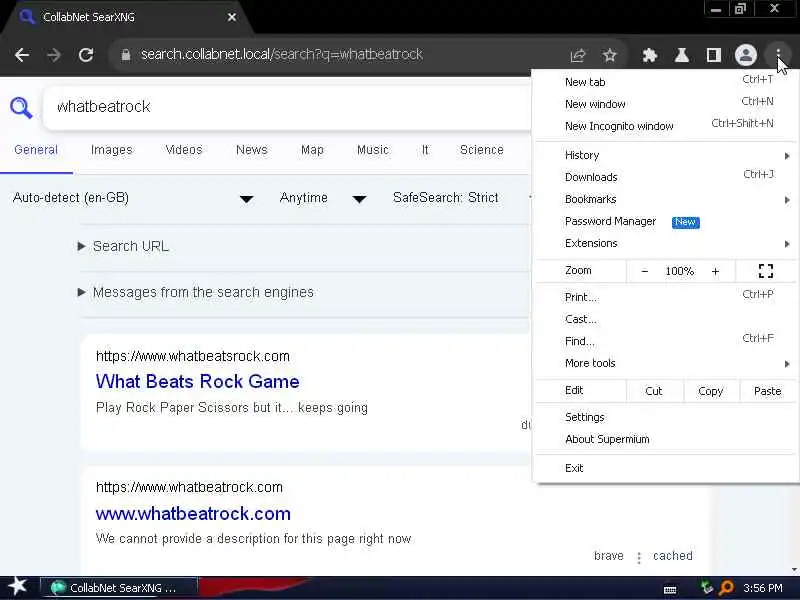Expand the Search URL section
This screenshot has height=600, width=800.
click(x=122, y=246)
